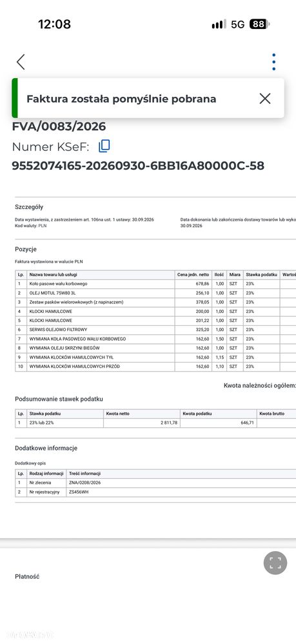Tap price value 325,20
The height and width of the screenshot is (644, 296).
tap(202, 330)
